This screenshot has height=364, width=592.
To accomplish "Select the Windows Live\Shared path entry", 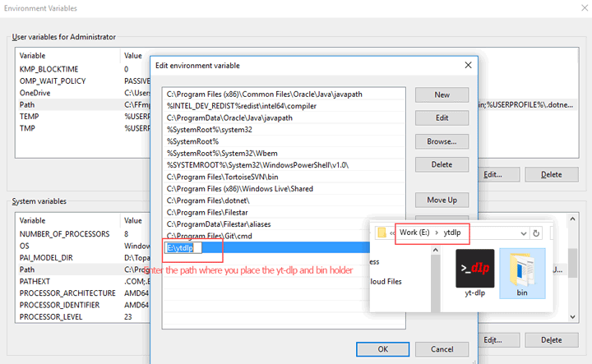I will click(x=284, y=189).
